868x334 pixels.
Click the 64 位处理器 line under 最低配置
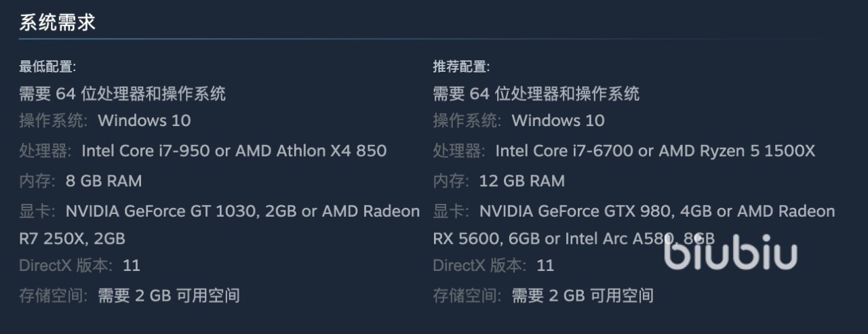coord(123,93)
